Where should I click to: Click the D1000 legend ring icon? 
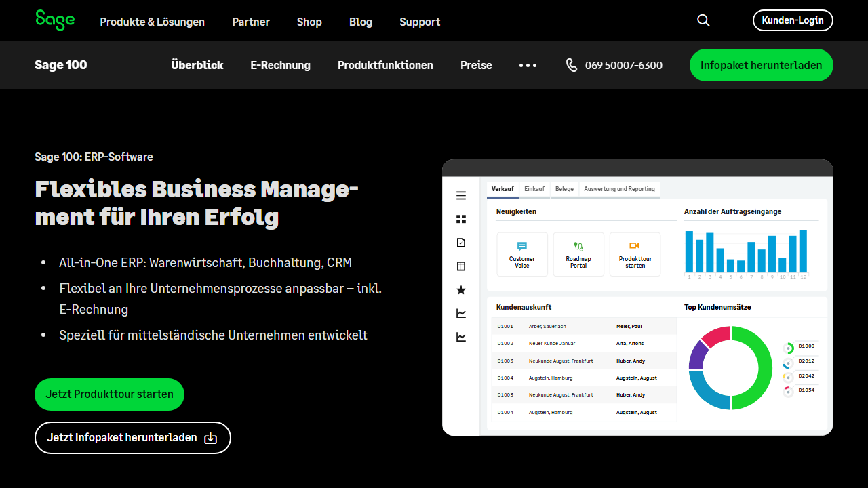click(x=789, y=348)
